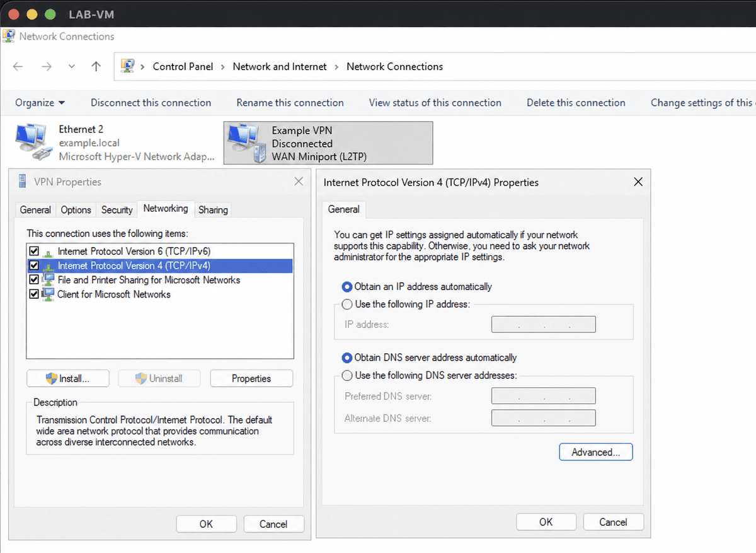Screen dimensions: 756x553
Task: Toggle Client for Microsoft Networks checkbox
Action: click(34, 294)
